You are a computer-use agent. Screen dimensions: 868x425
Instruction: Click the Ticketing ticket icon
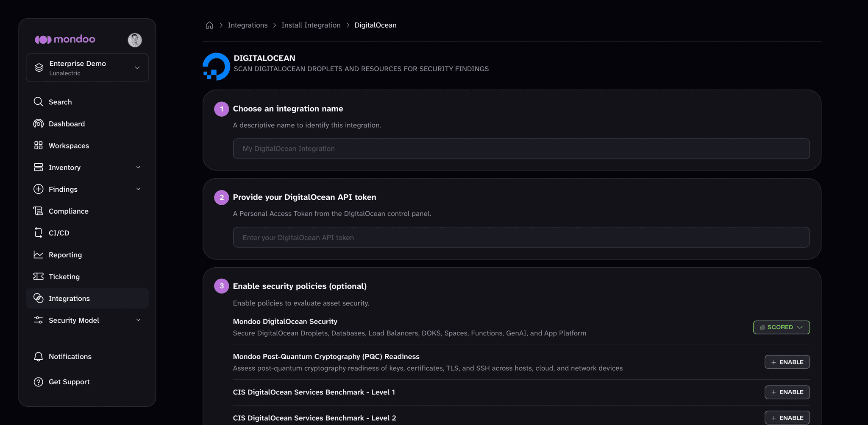click(38, 276)
